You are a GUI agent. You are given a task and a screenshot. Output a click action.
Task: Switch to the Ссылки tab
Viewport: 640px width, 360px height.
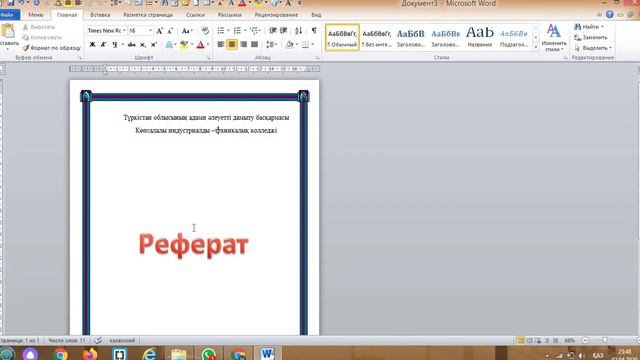196,15
